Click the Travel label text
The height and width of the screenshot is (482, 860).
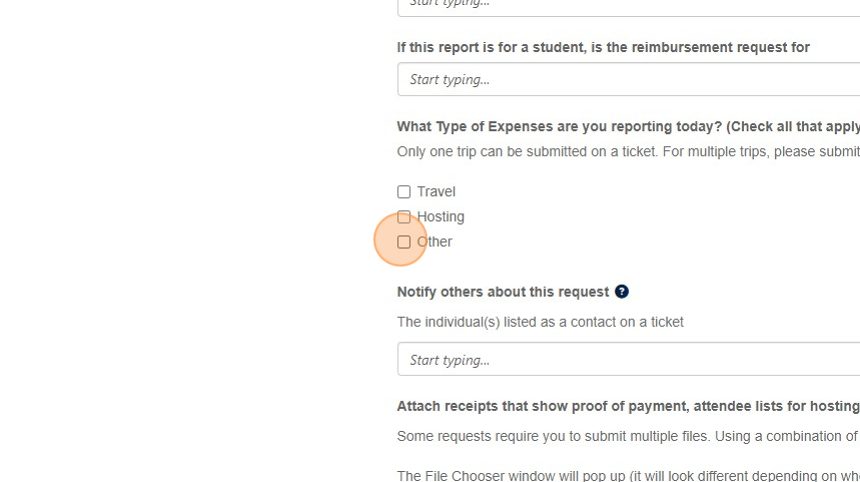pos(436,192)
